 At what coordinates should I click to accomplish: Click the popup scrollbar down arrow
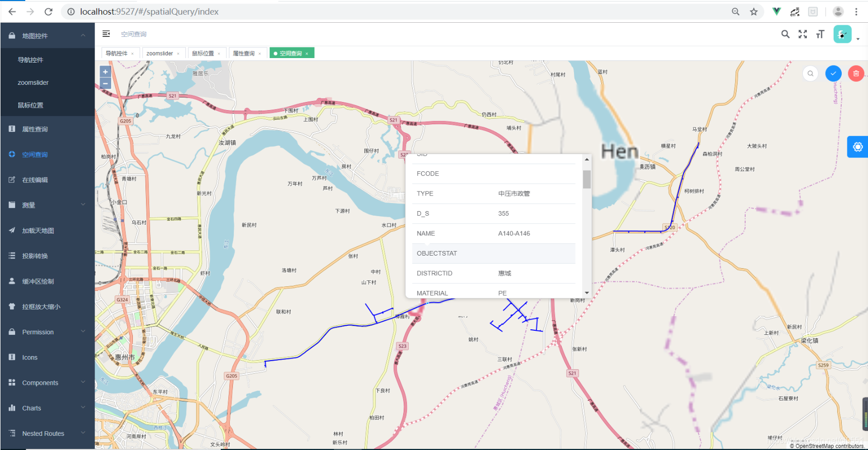tap(587, 293)
